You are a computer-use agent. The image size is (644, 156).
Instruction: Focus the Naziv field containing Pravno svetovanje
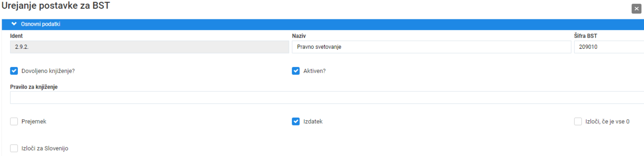[x=431, y=47]
